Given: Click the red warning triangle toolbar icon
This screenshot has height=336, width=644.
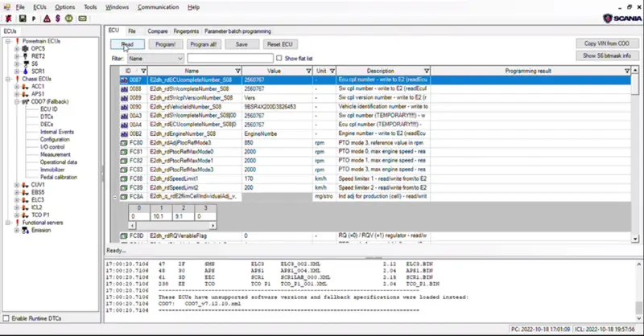Looking at the screenshot, I should pyautogui.click(x=47, y=18).
